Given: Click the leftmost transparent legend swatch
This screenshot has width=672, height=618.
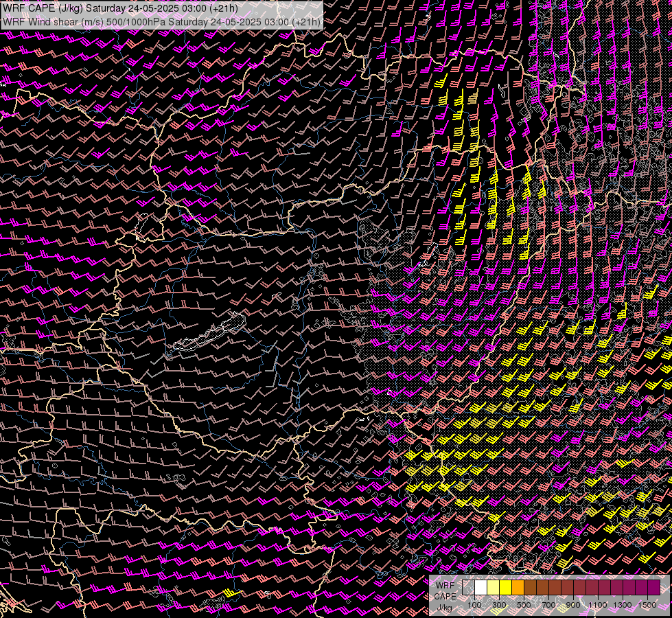Looking at the screenshot, I should [x=468, y=588].
